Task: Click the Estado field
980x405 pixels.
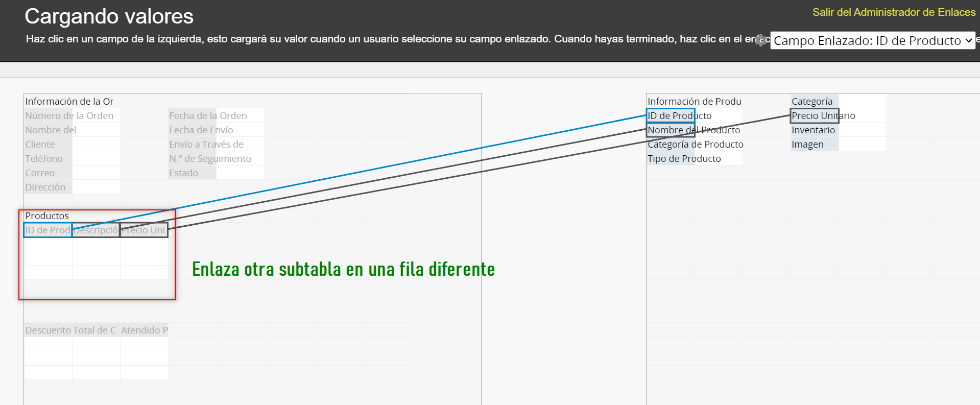Action: coord(184,173)
